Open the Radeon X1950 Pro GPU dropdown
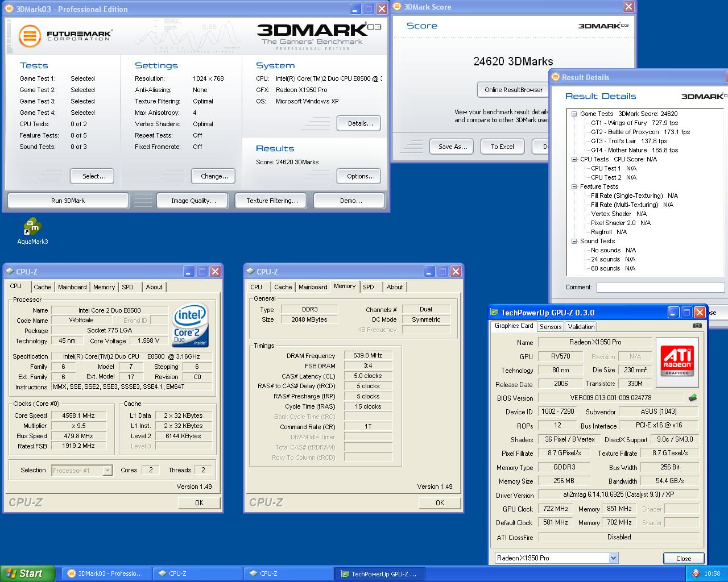728x582 pixels. pos(613,558)
